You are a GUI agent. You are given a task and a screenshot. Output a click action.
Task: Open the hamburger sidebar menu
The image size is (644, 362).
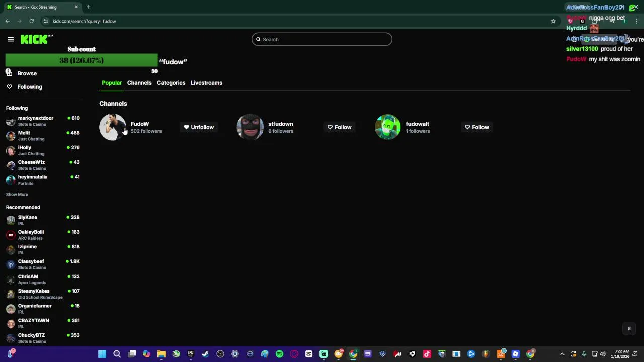point(11,39)
